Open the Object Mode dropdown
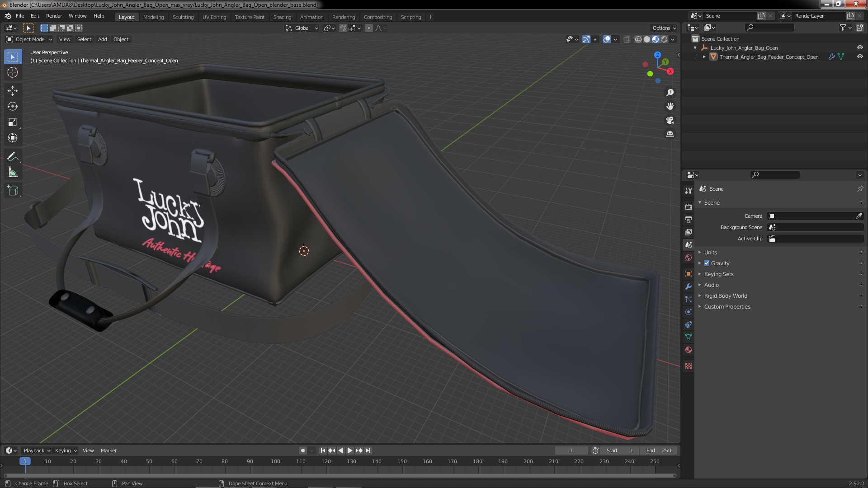This screenshot has height=488, width=868. (29, 39)
